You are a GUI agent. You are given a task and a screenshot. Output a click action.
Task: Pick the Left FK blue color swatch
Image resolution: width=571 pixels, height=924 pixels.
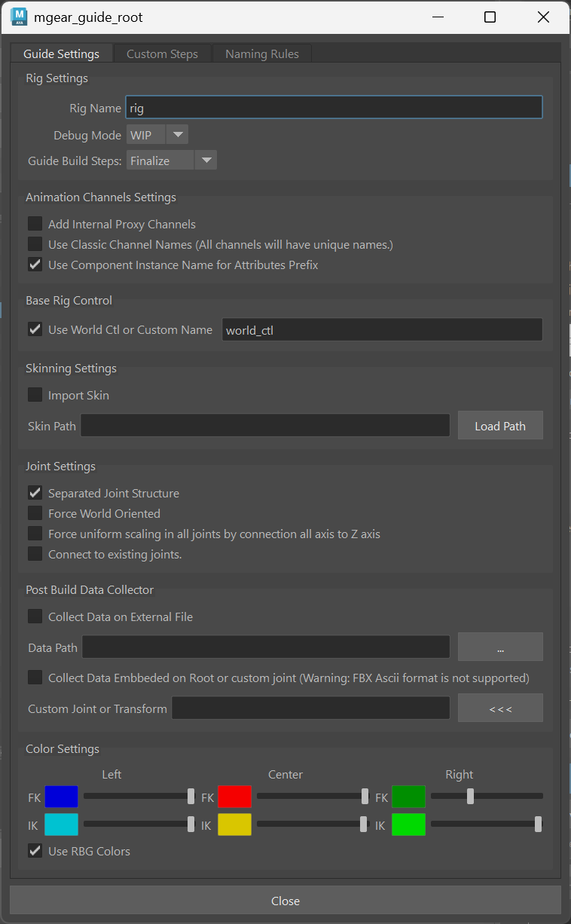[x=62, y=797]
